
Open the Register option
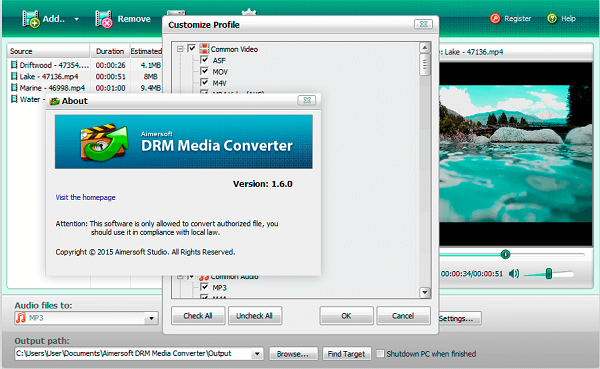pos(510,18)
